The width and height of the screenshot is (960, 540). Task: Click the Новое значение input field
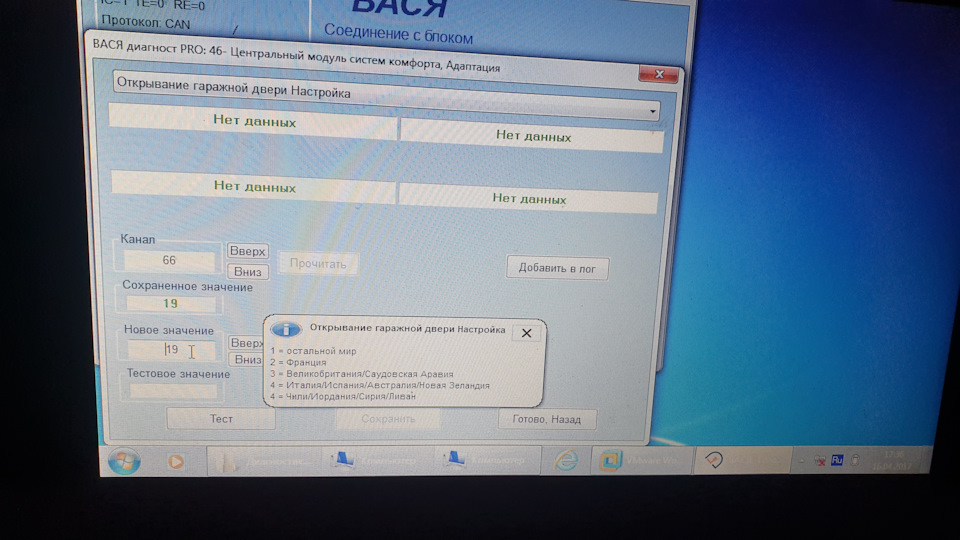click(171, 350)
